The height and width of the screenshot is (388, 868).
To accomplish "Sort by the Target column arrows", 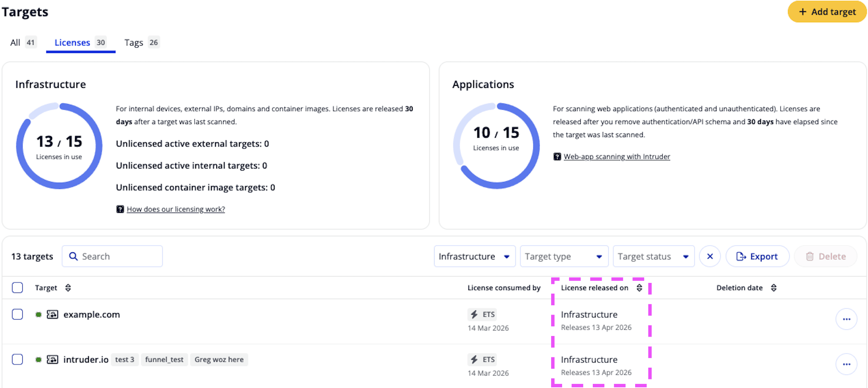I will (68, 288).
